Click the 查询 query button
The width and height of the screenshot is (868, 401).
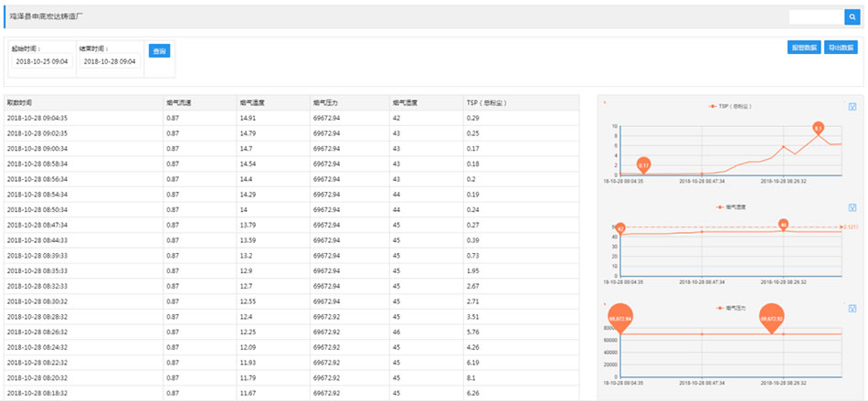click(x=160, y=51)
